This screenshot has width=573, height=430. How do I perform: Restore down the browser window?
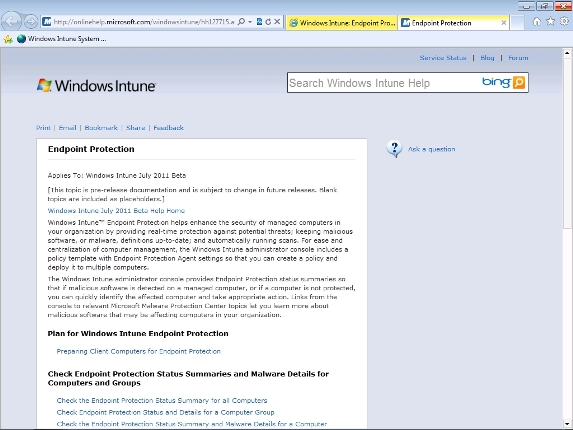[544, 5]
